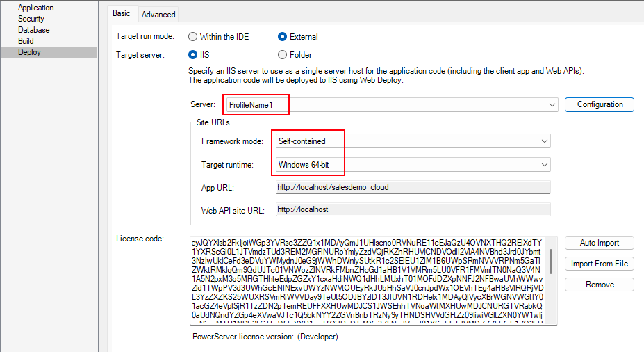The width and height of the screenshot is (644, 352).
Task: Select the Deploy item in sidebar
Action: click(x=29, y=52)
